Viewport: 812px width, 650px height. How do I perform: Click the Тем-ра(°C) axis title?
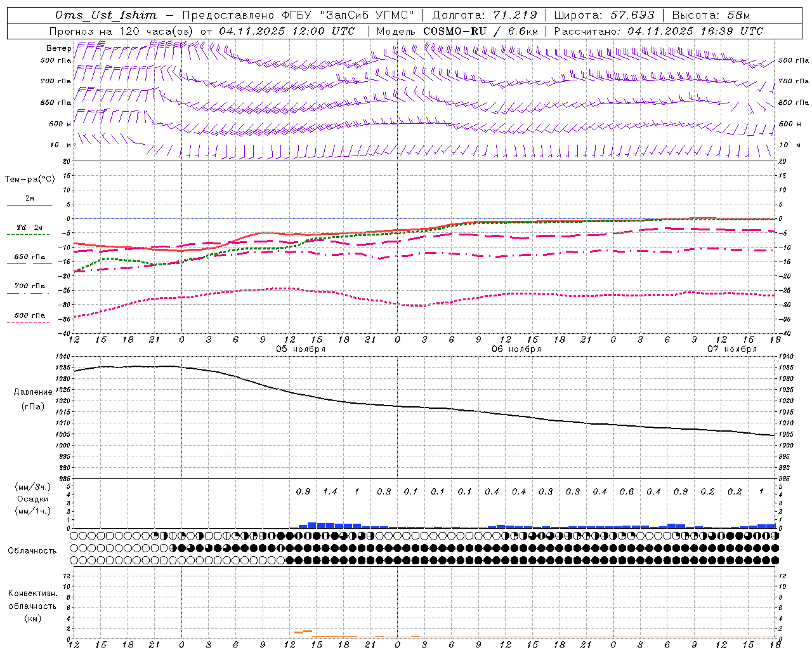30,180
